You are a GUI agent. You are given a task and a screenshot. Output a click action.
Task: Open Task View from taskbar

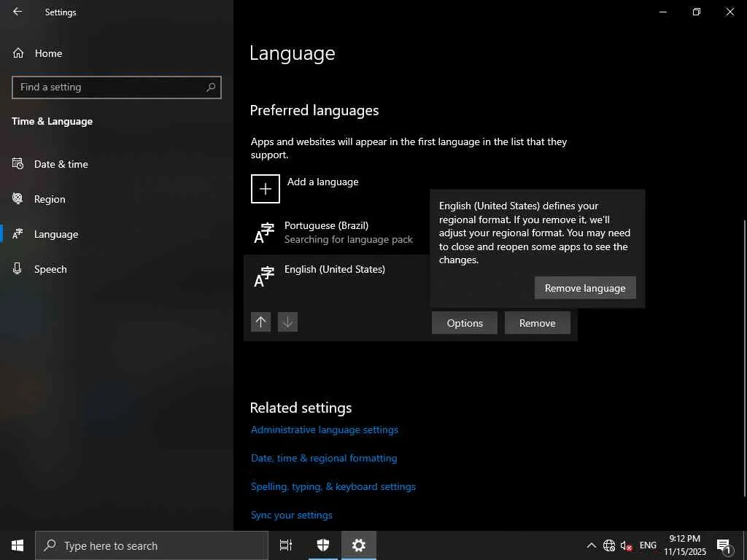(x=286, y=545)
